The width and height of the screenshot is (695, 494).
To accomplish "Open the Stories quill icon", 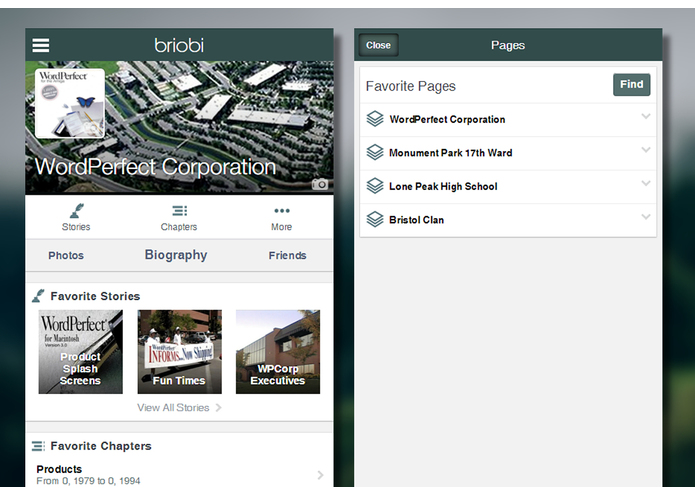I will point(76,211).
